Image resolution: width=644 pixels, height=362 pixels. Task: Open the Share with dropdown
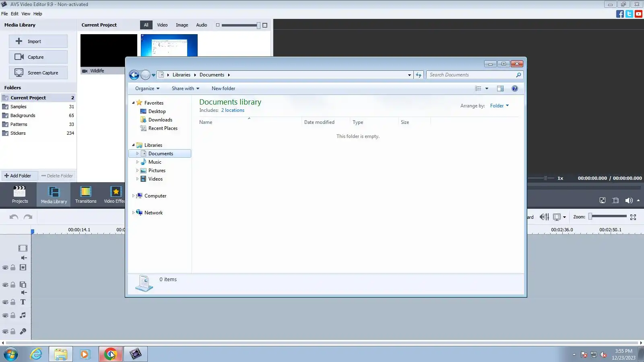click(x=186, y=88)
